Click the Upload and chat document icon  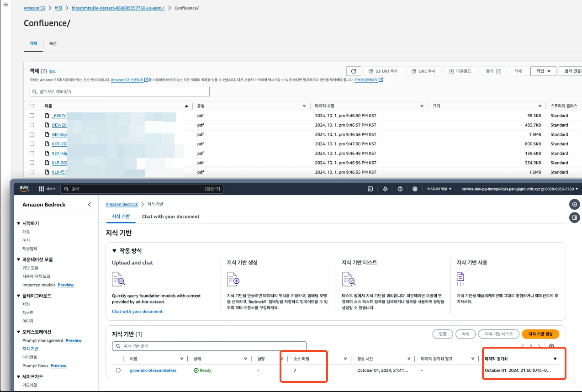coord(118,279)
